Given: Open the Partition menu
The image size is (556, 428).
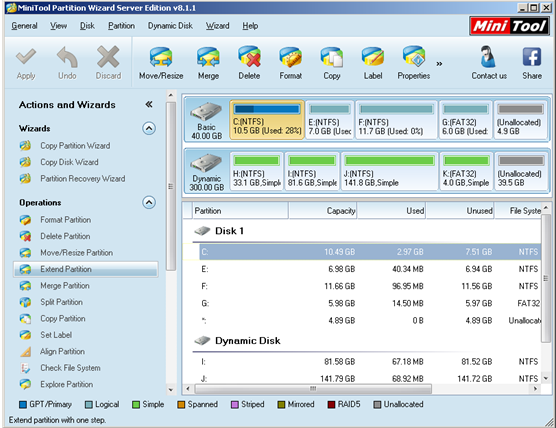Looking at the screenshot, I should point(121,26).
